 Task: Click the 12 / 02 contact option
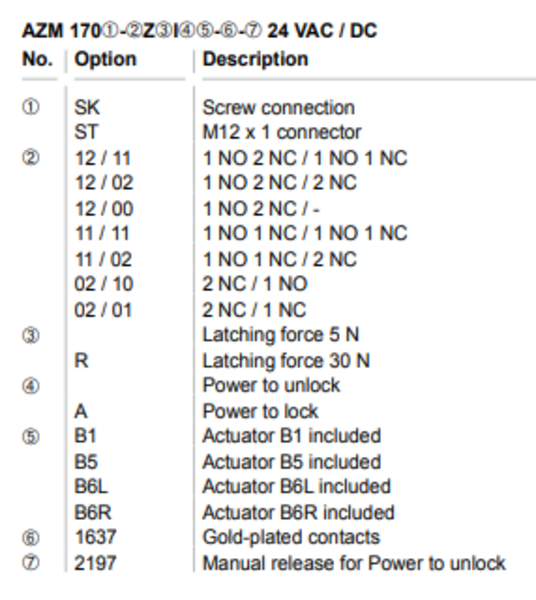pos(104,183)
